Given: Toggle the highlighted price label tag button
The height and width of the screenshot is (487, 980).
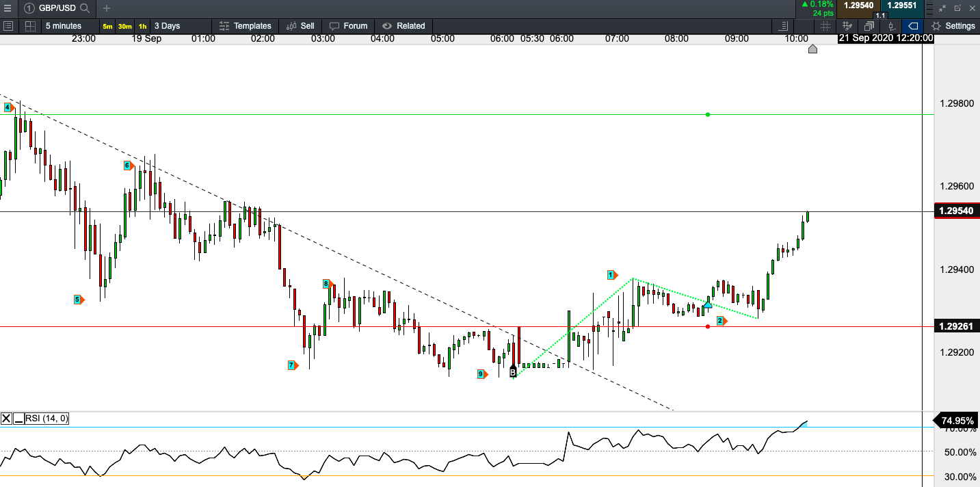Looking at the screenshot, I should click(x=912, y=26).
